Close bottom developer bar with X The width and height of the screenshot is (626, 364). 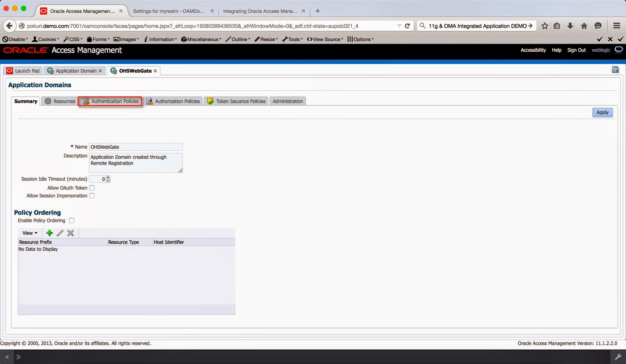click(x=7, y=357)
